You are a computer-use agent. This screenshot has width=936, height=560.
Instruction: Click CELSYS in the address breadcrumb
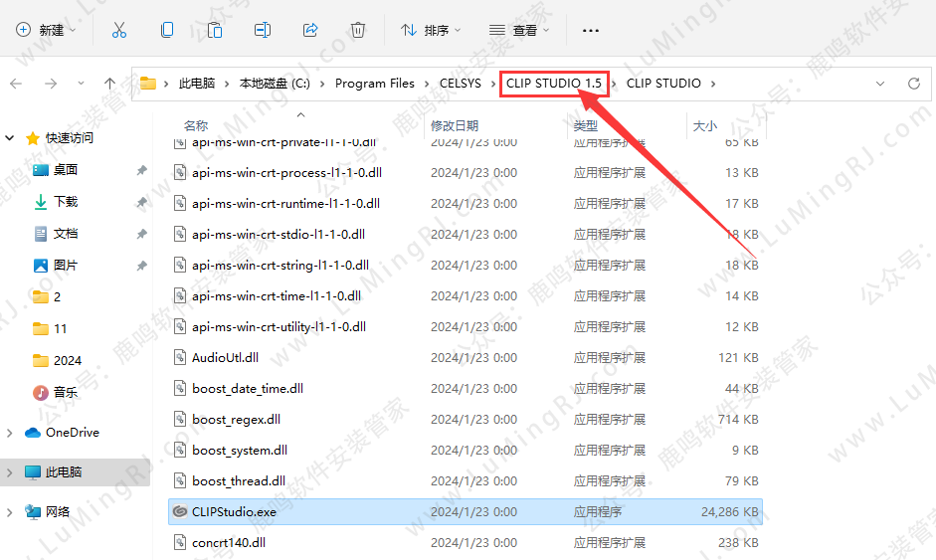click(461, 84)
